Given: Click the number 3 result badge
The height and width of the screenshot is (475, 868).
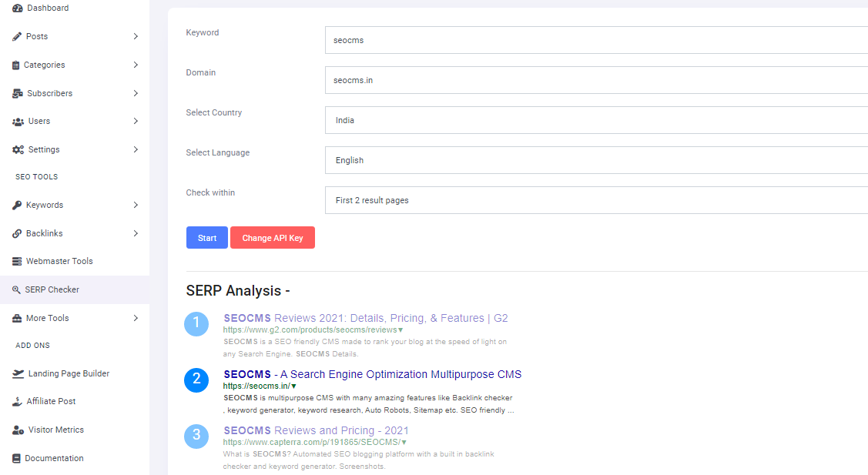Looking at the screenshot, I should 196,437.
